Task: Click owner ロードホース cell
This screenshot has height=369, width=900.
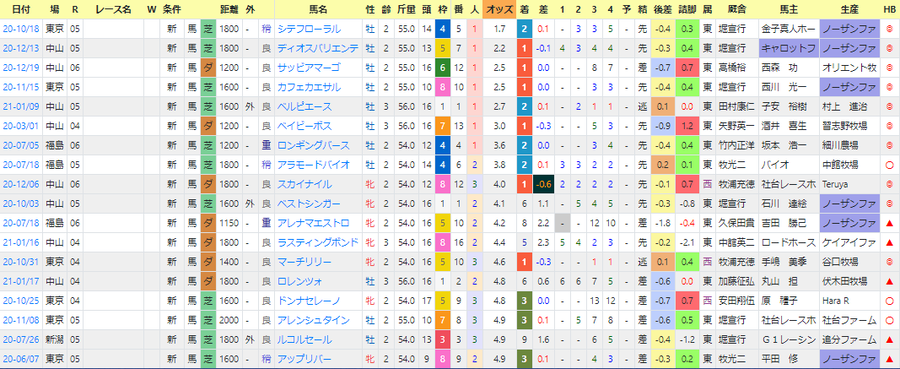Action: coord(789,243)
